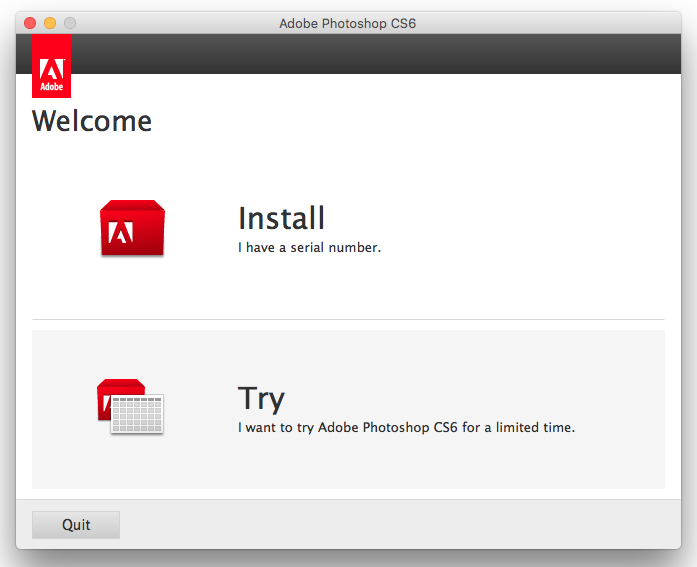Click the calendar grid on the Try icon
The image size is (697, 567).
(138, 414)
